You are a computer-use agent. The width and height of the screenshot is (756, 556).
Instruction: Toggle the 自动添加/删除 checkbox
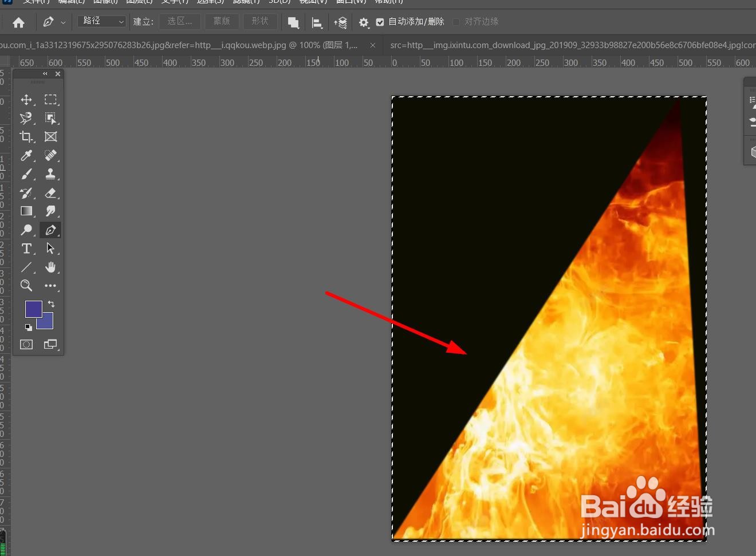click(380, 22)
